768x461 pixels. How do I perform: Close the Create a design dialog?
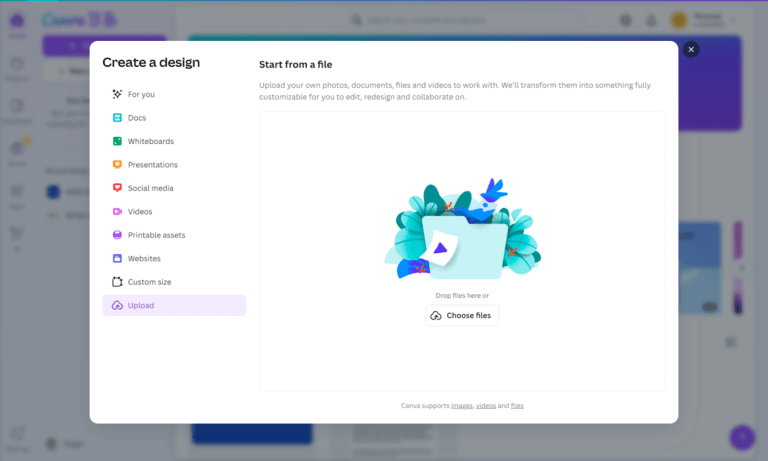pos(691,49)
